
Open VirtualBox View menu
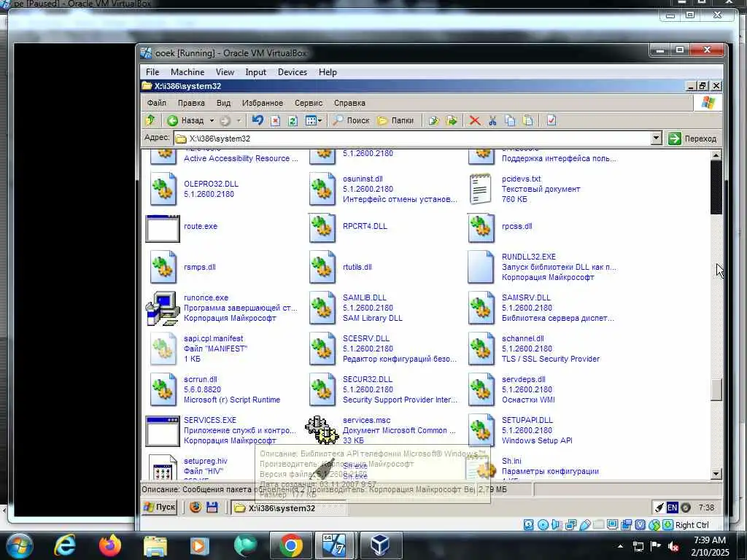[x=225, y=72]
